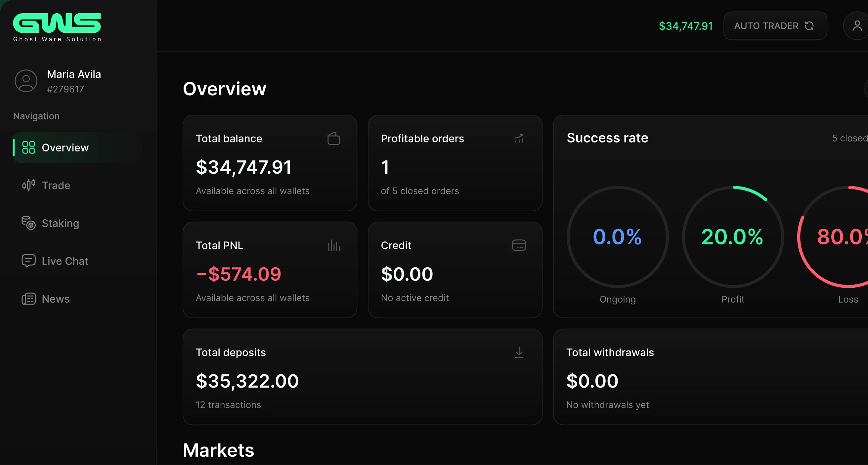Screen dimensions: 868x465
Task: Click the GWS Ghost Ware Solution logo
Action: [x=57, y=28]
